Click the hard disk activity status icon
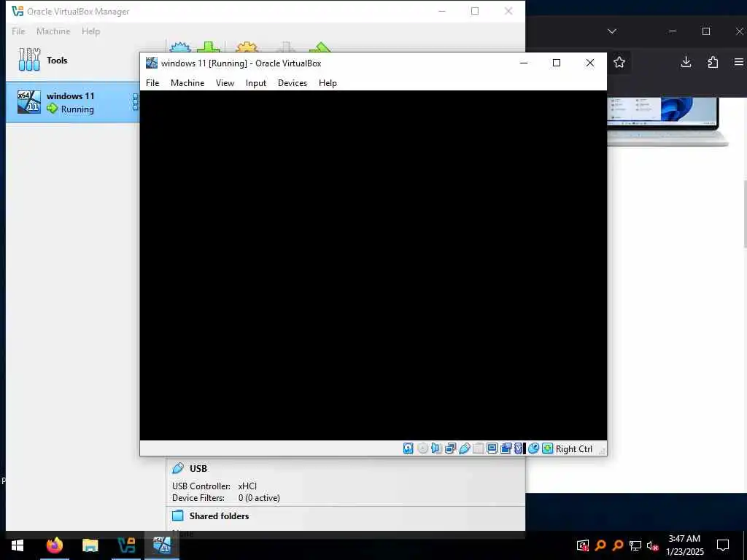 tap(409, 448)
